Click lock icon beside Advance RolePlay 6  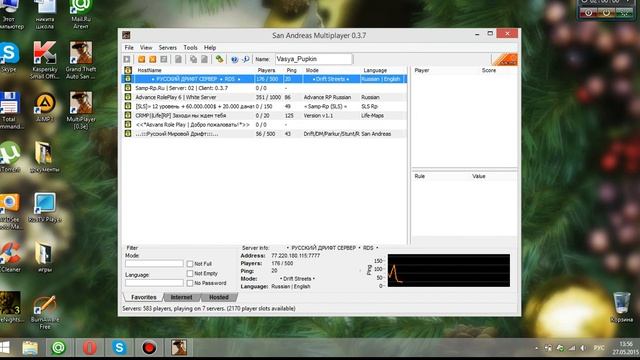pyautogui.click(x=128, y=97)
